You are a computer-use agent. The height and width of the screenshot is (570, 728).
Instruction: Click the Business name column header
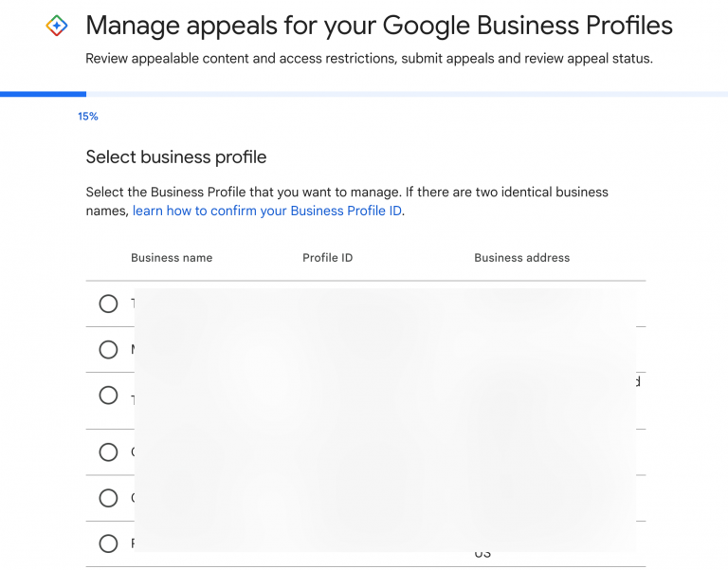click(x=172, y=258)
